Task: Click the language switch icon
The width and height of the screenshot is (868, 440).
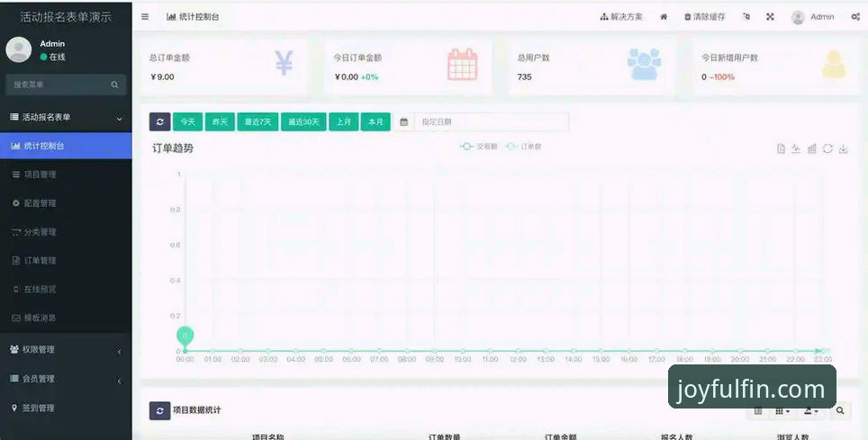Action: point(746,16)
